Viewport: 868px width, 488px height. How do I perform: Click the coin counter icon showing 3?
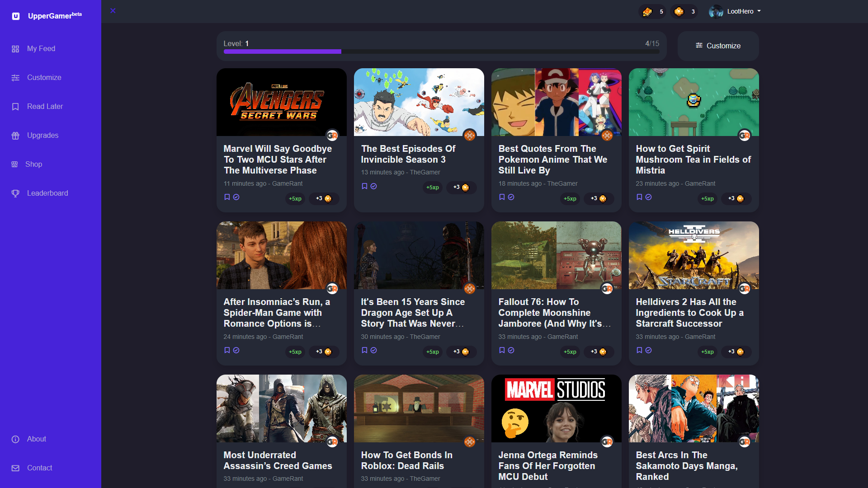click(x=679, y=12)
